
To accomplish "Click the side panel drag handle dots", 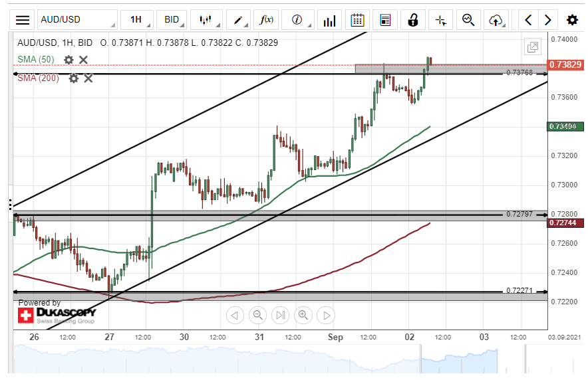I will pyautogui.click(x=11, y=205).
